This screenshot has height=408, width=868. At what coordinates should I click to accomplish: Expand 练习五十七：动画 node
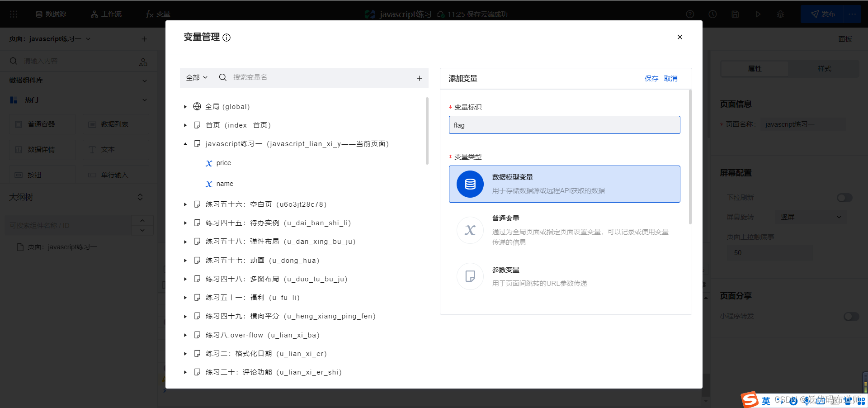[185, 261]
